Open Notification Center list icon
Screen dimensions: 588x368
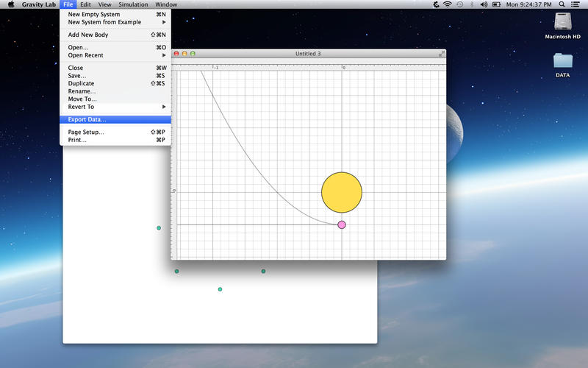pyautogui.click(x=575, y=4)
